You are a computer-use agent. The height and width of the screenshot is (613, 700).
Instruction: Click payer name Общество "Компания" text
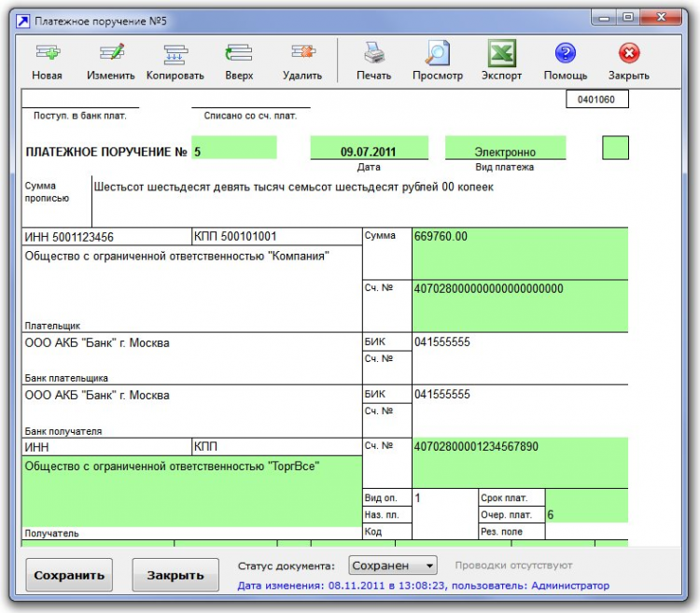176,256
